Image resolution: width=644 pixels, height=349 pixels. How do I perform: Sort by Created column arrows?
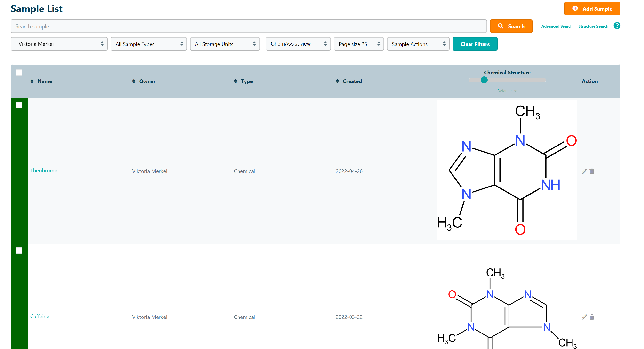click(337, 81)
